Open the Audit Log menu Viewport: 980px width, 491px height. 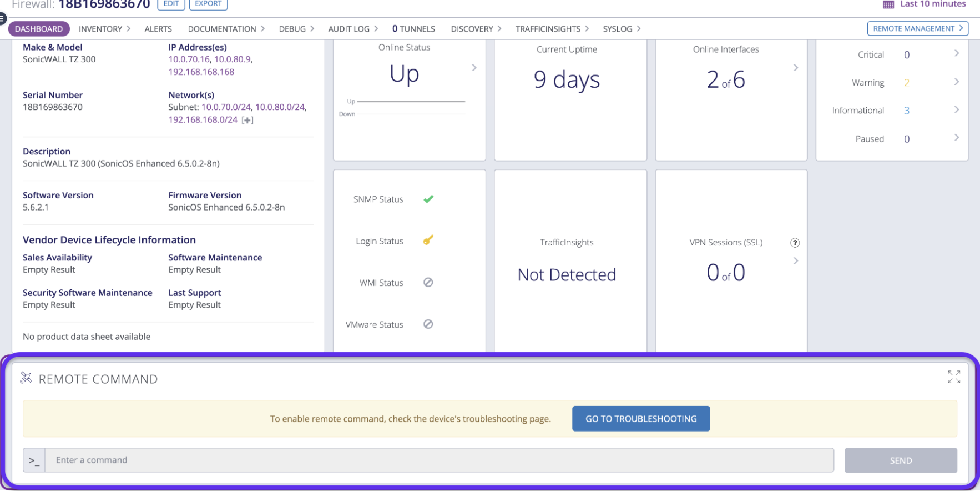click(353, 29)
